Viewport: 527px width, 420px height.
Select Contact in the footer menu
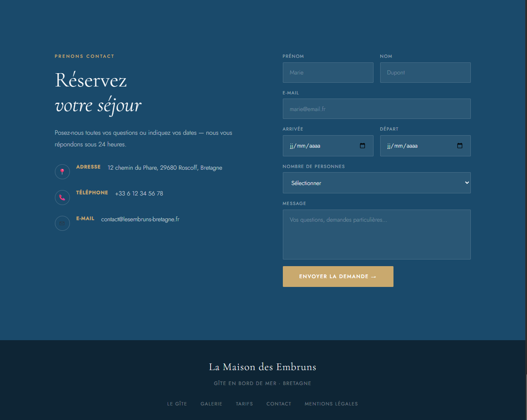click(x=279, y=404)
